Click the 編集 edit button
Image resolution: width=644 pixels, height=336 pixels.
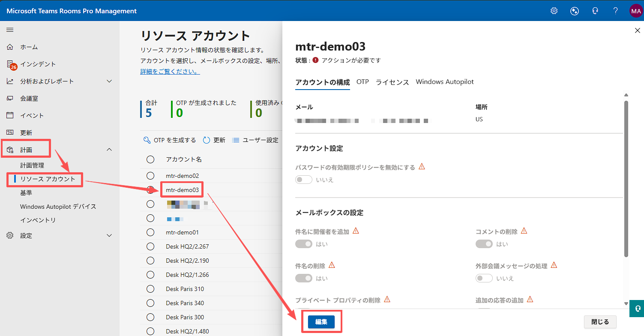[x=321, y=322]
